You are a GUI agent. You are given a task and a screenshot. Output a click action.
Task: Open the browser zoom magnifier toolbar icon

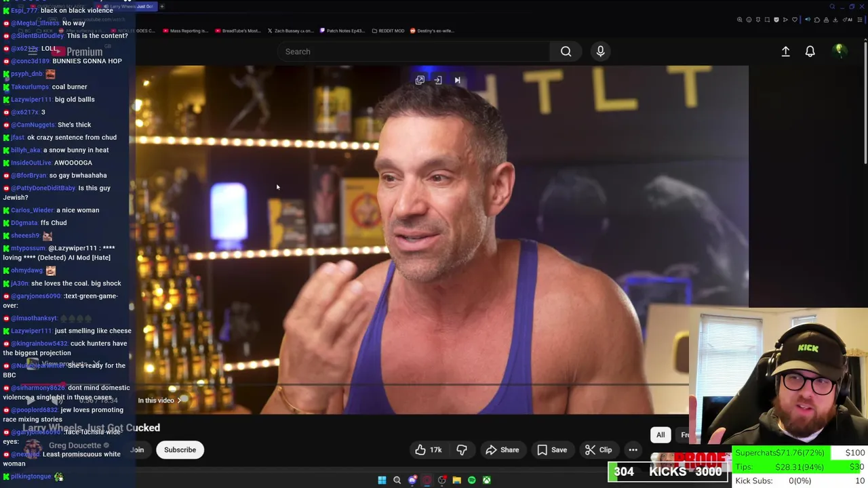click(x=740, y=20)
